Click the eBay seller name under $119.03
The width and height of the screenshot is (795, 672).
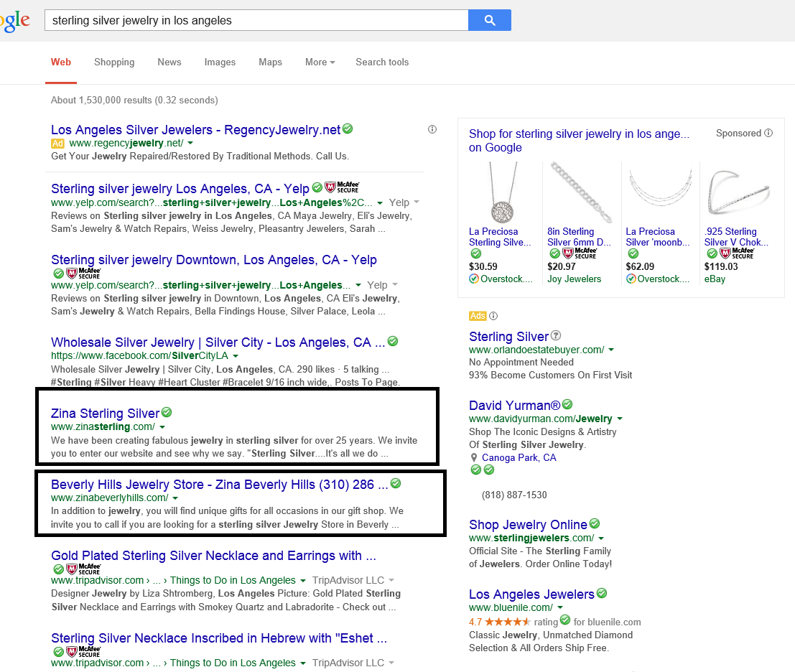point(715,279)
